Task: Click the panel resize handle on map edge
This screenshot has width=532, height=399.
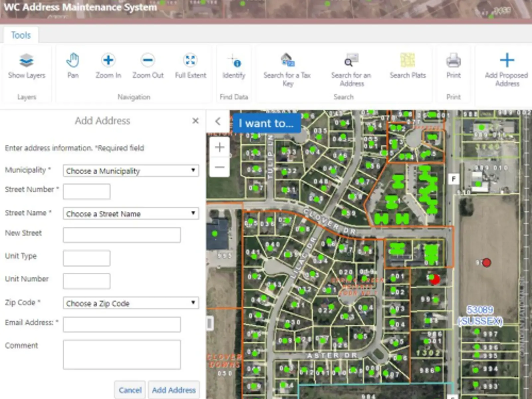Action: click(x=210, y=323)
